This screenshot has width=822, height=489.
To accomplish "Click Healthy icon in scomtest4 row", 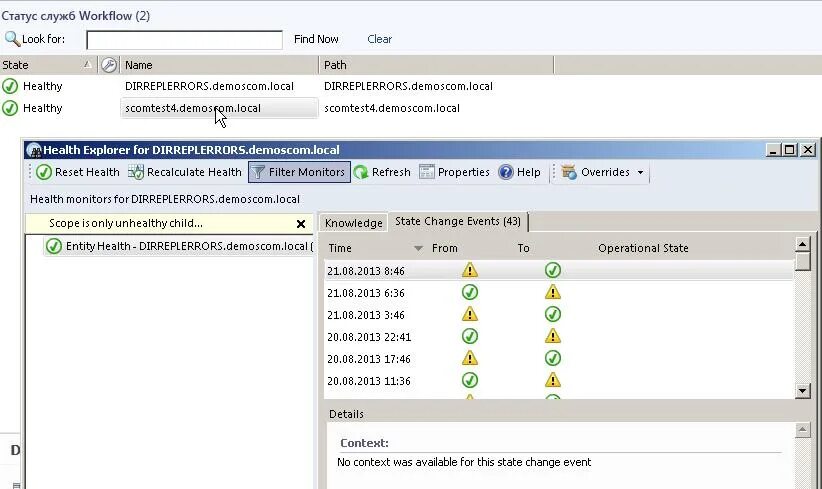I will click(x=10, y=108).
